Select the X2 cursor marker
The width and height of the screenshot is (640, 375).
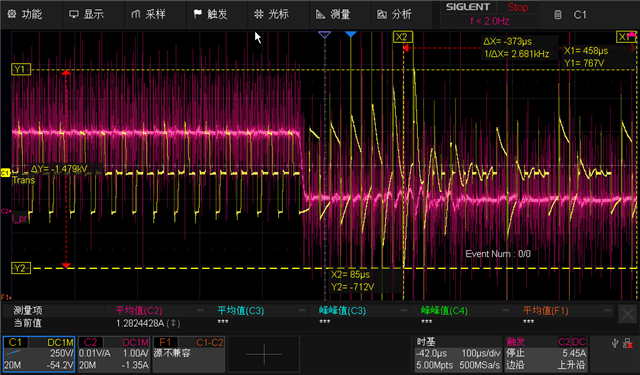[402, 37]
